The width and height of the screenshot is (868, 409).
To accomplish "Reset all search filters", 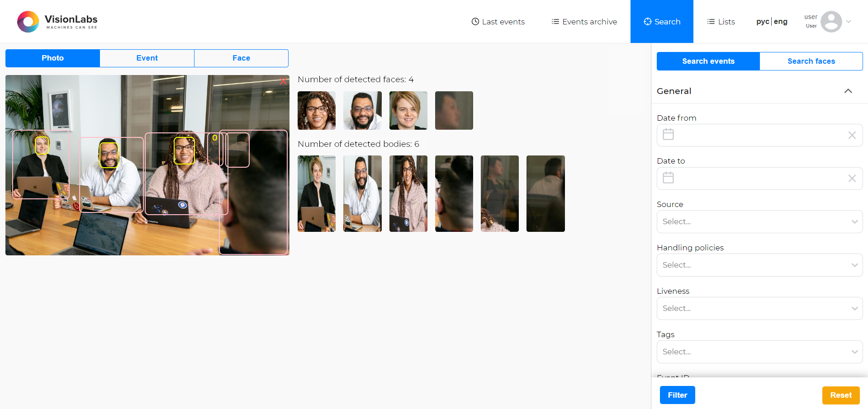I will click(x=840, y=395).
